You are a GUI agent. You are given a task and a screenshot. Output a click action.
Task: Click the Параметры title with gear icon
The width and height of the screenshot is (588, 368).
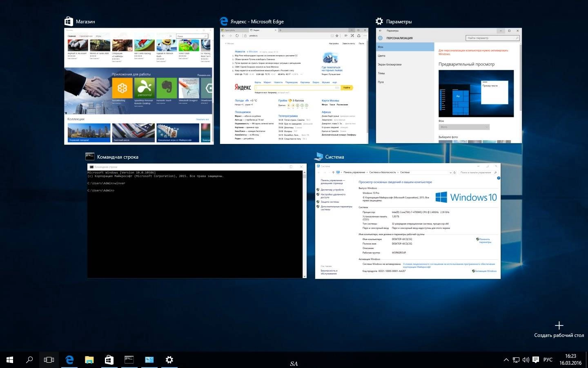(x=394, y=21)
